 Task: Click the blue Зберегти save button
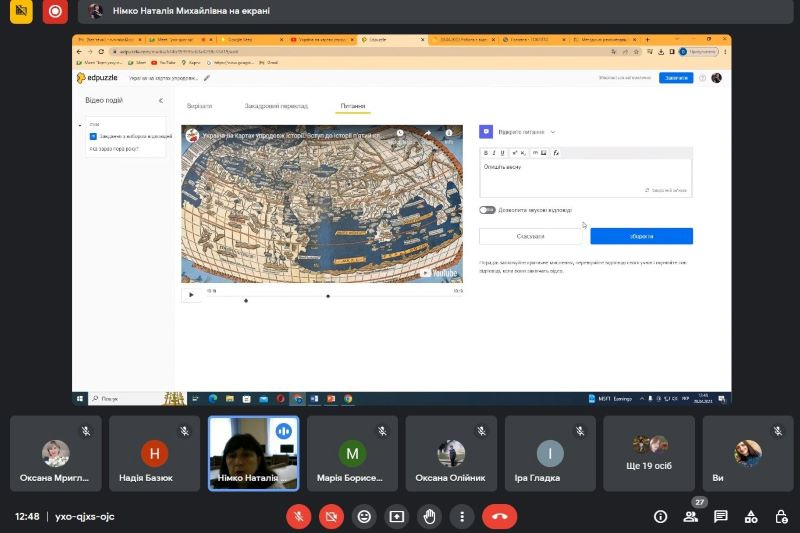point(641,236)
